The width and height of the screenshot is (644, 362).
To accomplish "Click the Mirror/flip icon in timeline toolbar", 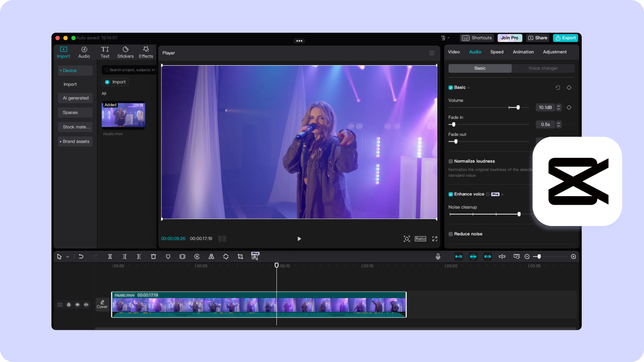I will click(211, 257).
